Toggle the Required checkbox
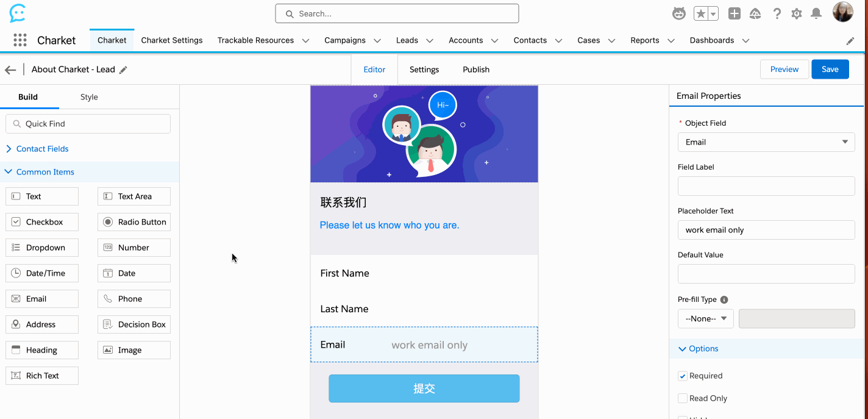 pos(683,376)
